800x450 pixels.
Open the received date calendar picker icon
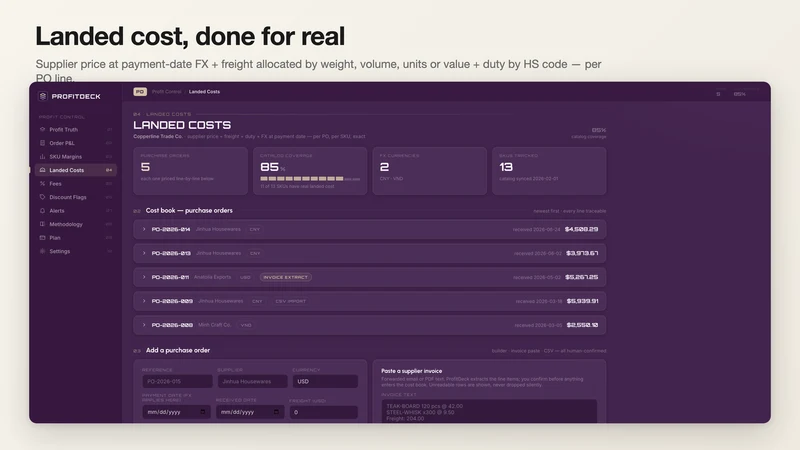click(x=277, y=412)
